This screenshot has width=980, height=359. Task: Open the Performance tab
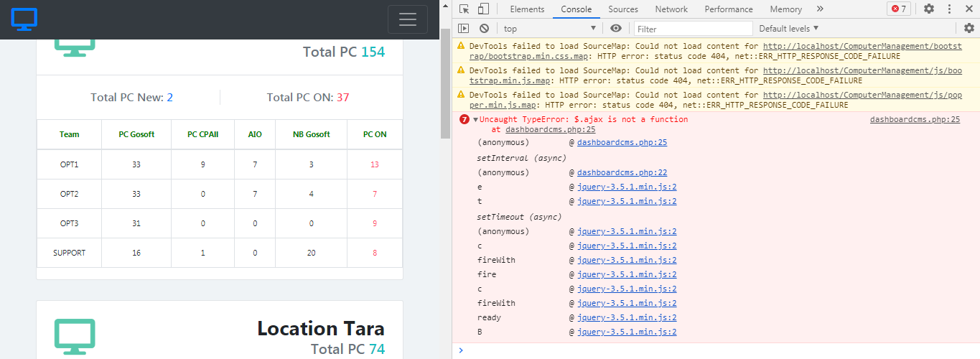click(729, 9)
